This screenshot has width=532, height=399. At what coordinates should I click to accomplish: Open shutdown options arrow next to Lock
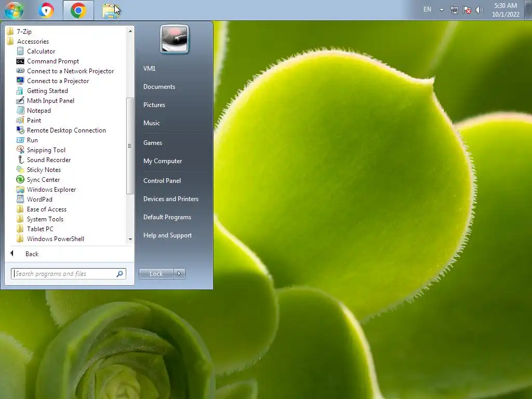click(179, 273)
